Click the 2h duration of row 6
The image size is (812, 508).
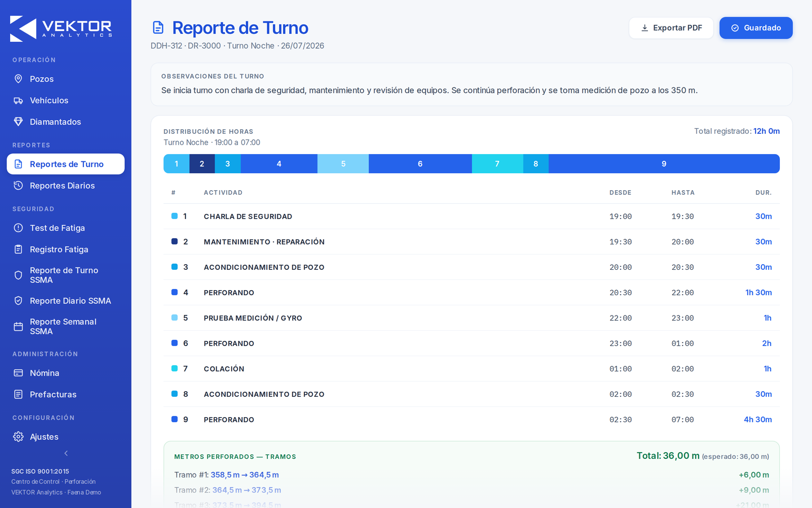[x=767, y=343]
